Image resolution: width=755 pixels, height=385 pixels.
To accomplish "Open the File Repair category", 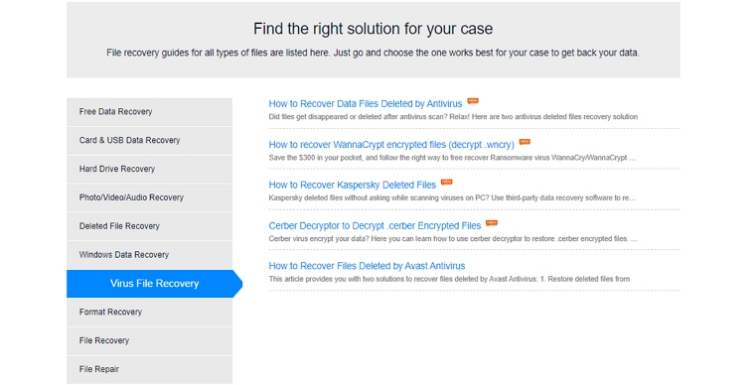I will [x=149, y=369].
